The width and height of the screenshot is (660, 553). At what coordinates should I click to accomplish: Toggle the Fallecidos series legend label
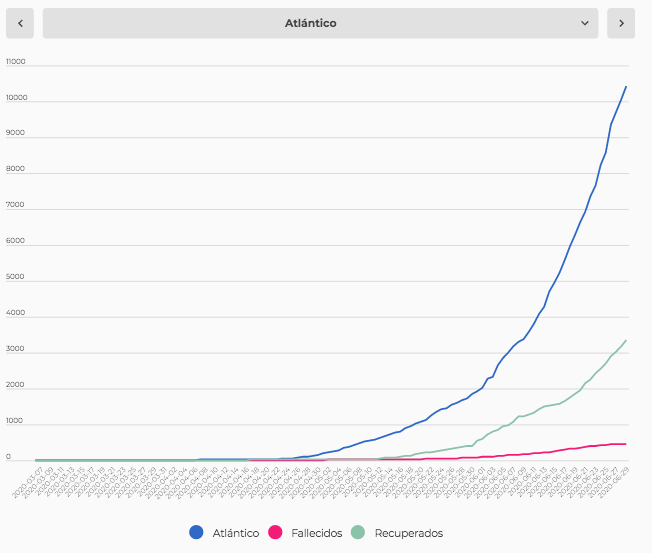(317, 533)
